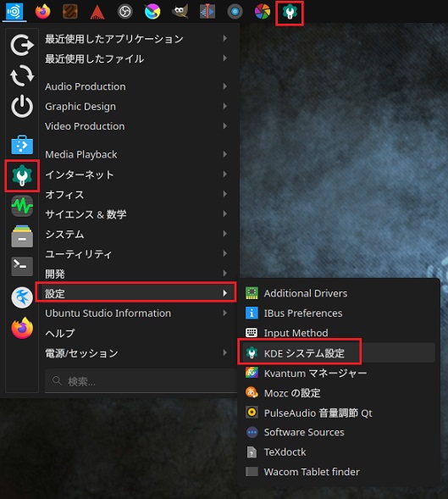
Task: Click the logout icon in sidebar
Action: point(22,45)
